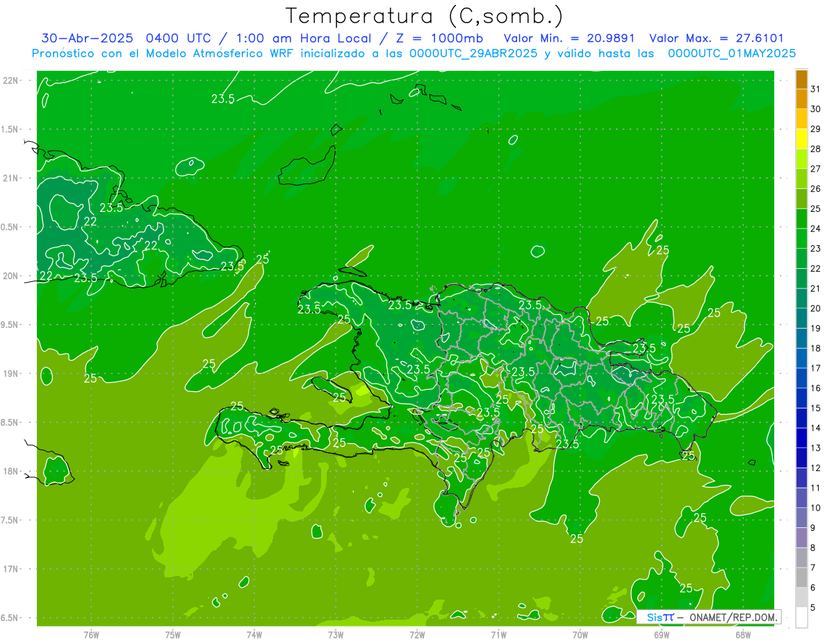Click the legend value label '21'
Image resolution: width=834 pixels, height=644 pixels.
pos(815,288)
